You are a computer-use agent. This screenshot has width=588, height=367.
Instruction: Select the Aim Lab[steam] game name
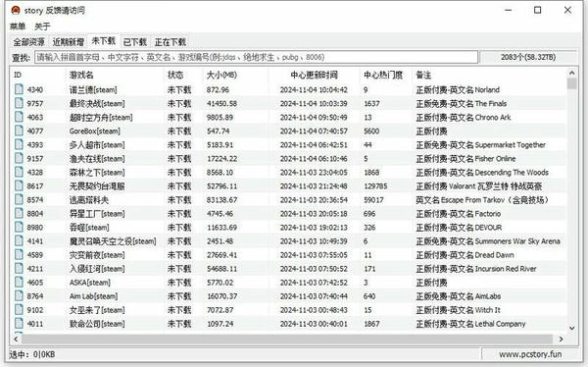pyautogui.click(x=93, y=296)
